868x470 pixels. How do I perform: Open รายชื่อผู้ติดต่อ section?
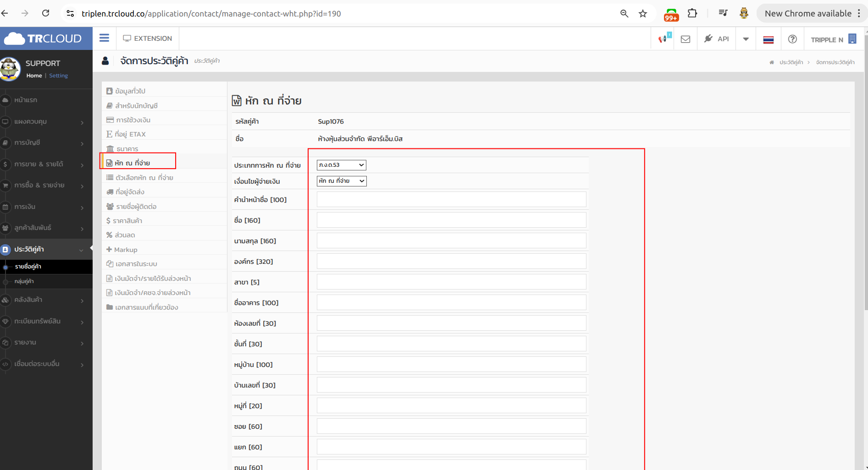click(164, 206)
